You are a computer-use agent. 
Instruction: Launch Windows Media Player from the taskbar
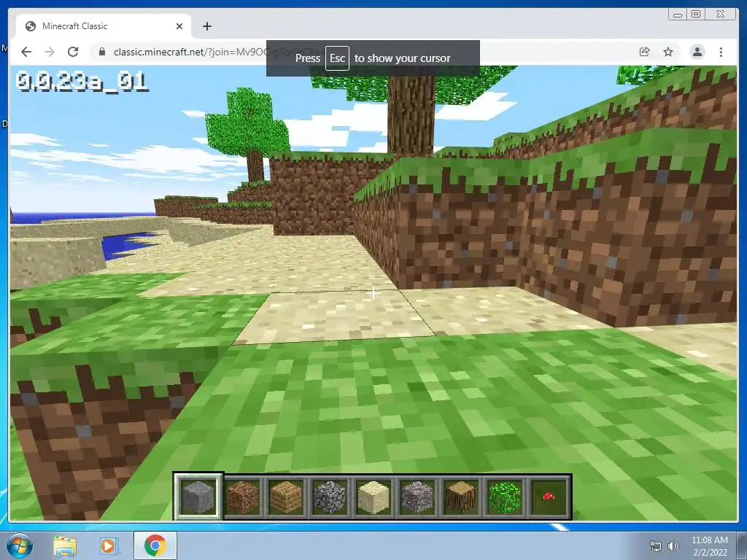point(108,546)
